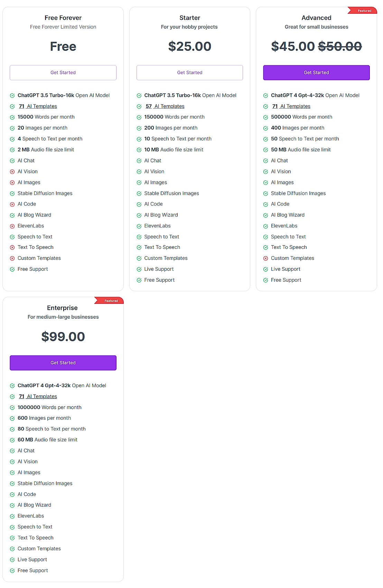Click green check beside Advanced ElevenLabs
383x588 pixels.
[x=265, y=226]
